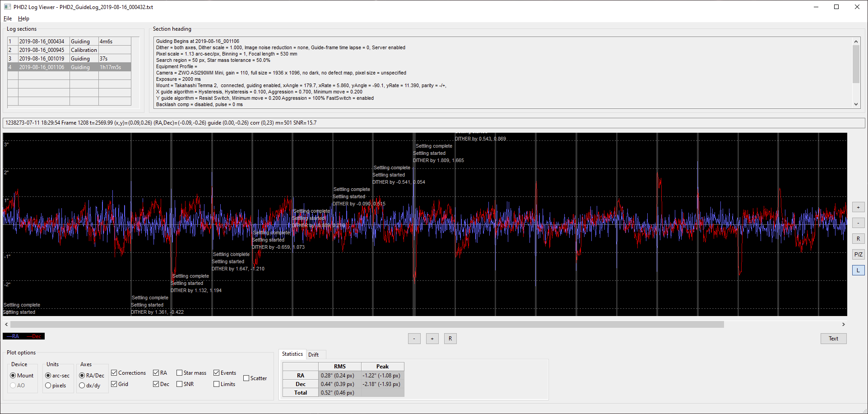Toggle the L button beside the graph
868x414 pixels.
(858, 270)
